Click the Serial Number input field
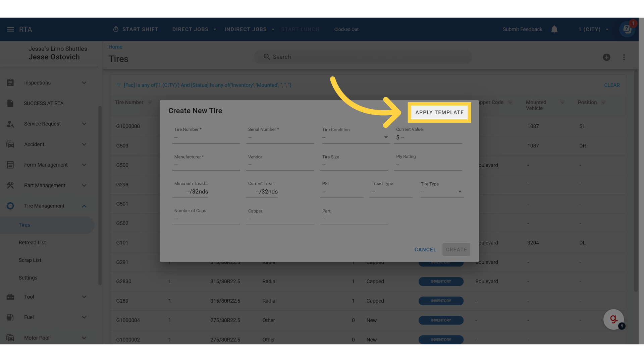 tap(280, 138)
